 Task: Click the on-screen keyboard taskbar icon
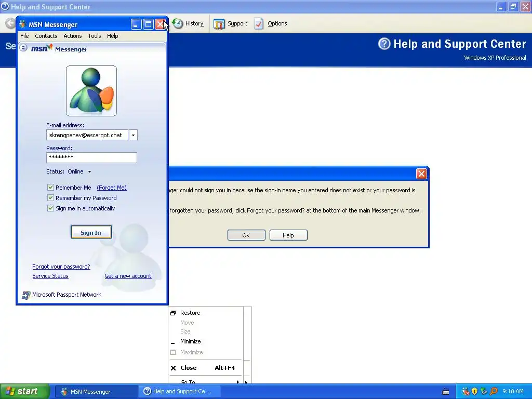(x=446, y=392)
